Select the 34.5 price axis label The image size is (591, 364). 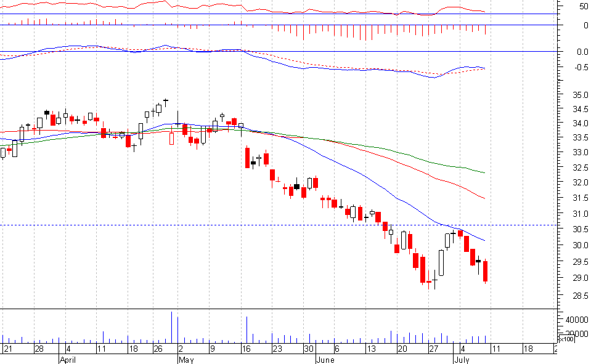[581, 109]
